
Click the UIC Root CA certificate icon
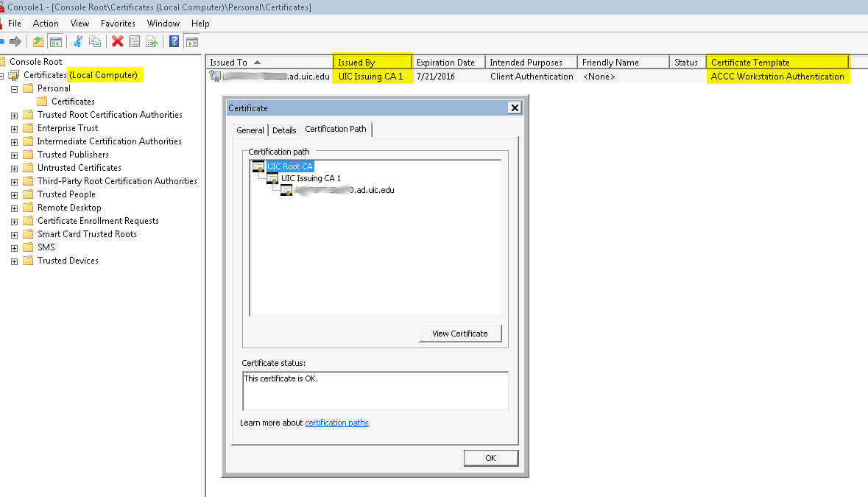[x=258, y=166]
